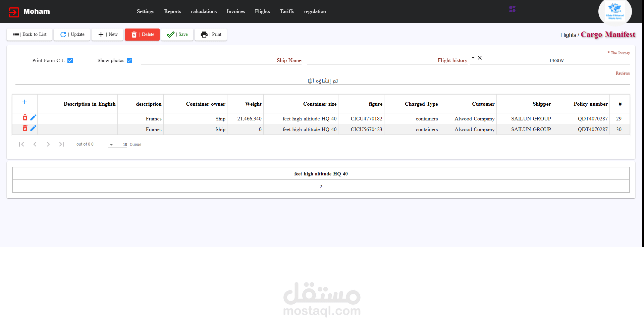Click the red Delete button

142,35
